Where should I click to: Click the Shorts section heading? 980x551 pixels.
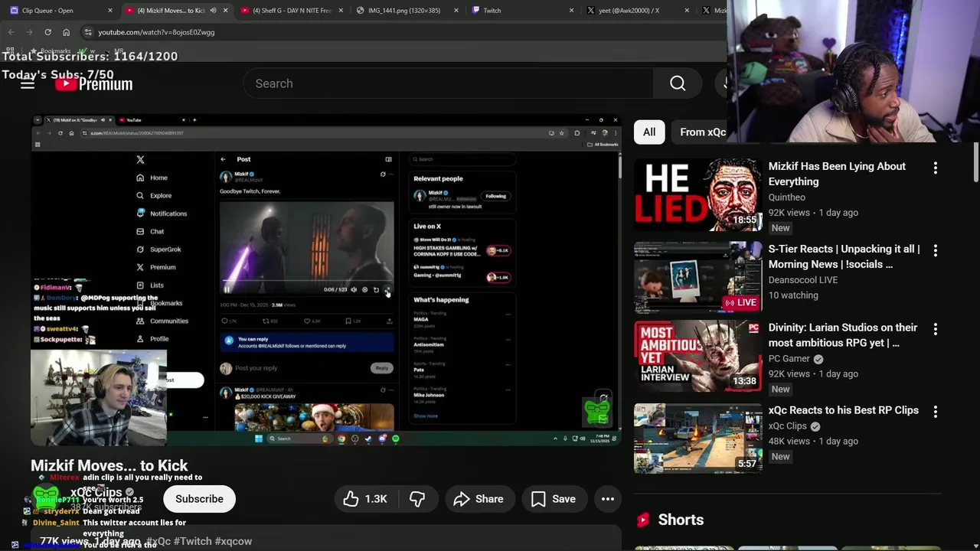681,520
